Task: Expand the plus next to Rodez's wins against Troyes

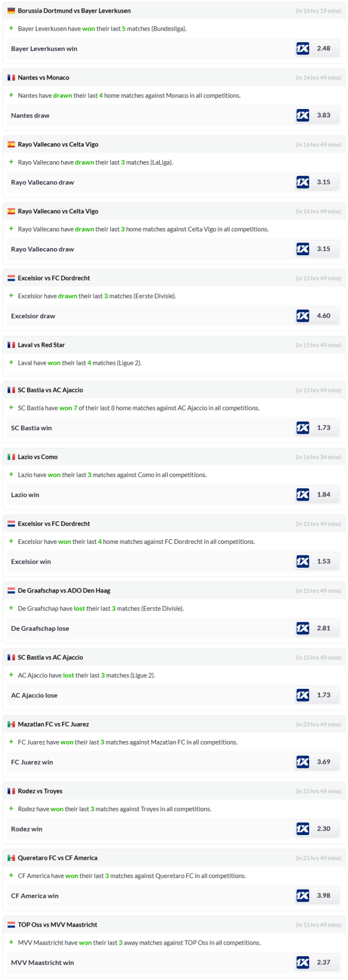Action: 11,809
